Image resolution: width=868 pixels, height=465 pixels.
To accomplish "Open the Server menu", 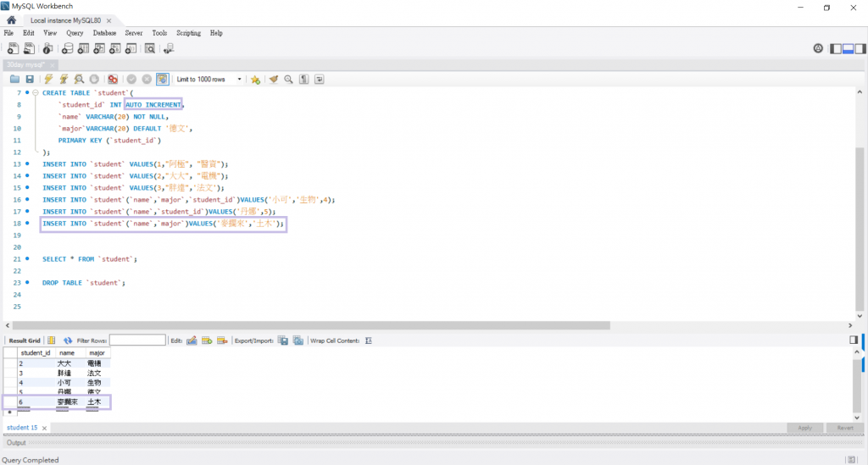I will tap(133, 33).
